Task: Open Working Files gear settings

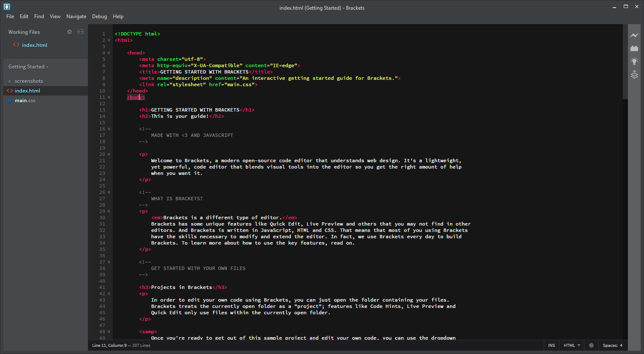Action: 70,32
